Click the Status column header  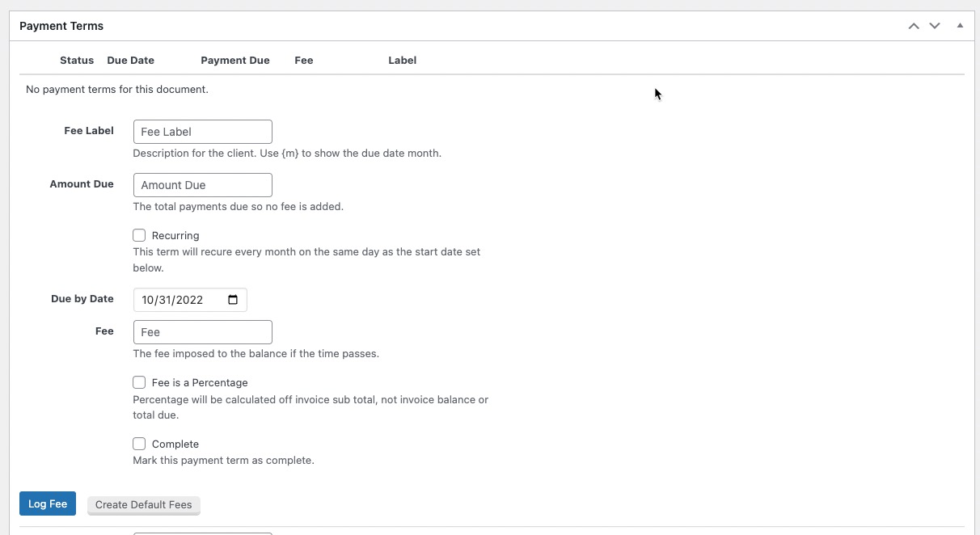[x=77, y=61]
